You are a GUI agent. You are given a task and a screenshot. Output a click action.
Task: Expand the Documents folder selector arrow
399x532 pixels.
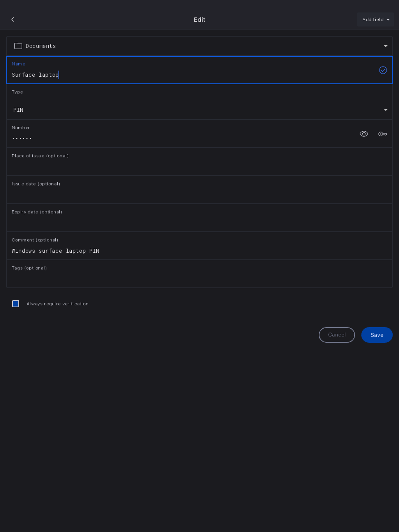[386, 46]
